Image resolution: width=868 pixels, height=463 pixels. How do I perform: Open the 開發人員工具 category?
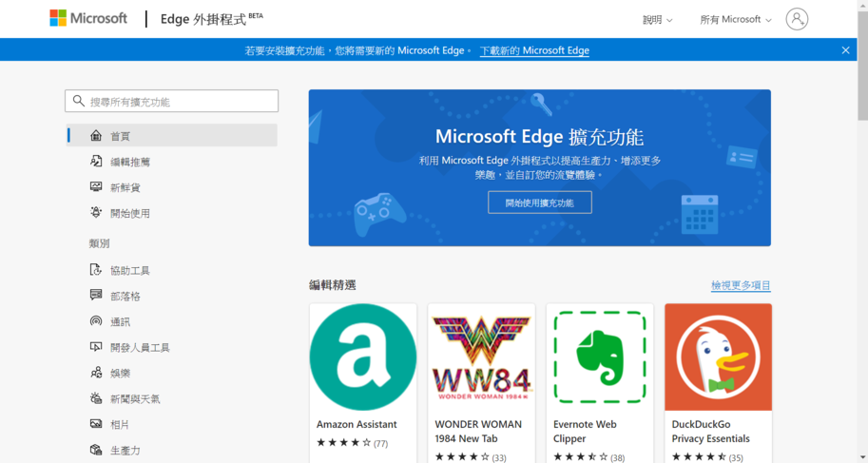[140, 348]
